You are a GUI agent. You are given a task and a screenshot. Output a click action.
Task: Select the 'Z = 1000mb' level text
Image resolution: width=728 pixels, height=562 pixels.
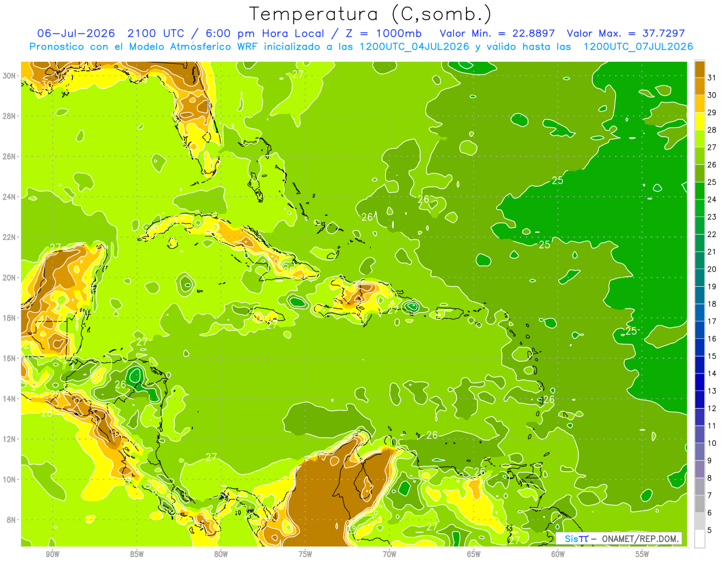[x=384, y=33]
